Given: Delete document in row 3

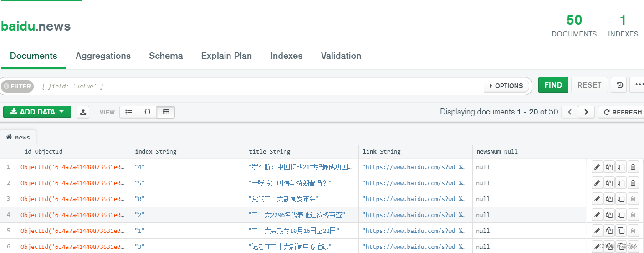Looking at the screenshot, I should 633,199.
